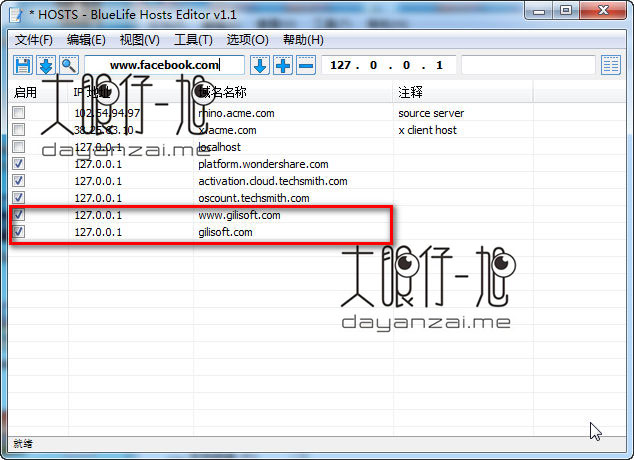Click the blue download arrow toolbar icon
The image size is (634, 460).
[x=46, y=65]
